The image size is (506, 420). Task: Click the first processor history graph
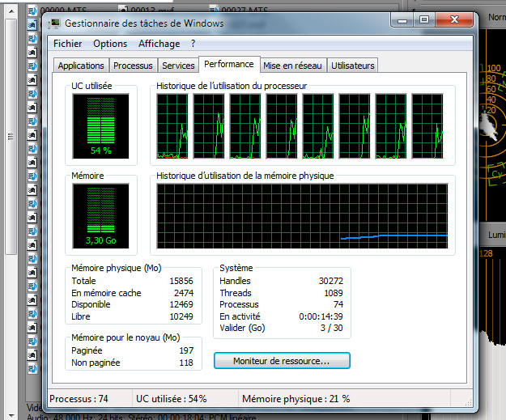pyautogui.click(x=172, y=126)
